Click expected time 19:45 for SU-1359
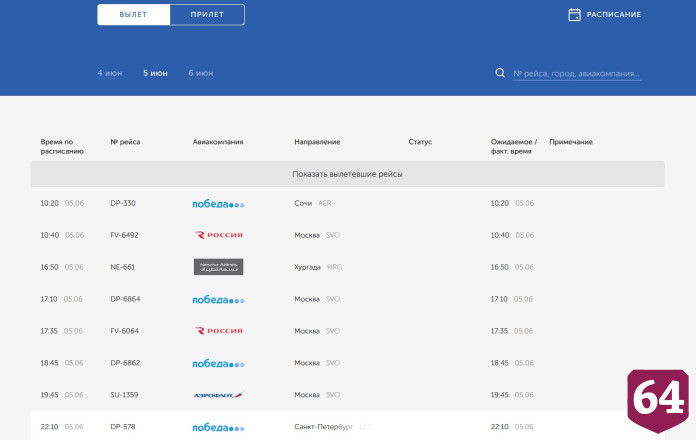This screenshot has width=696, height=440. (x=499, y=395)
